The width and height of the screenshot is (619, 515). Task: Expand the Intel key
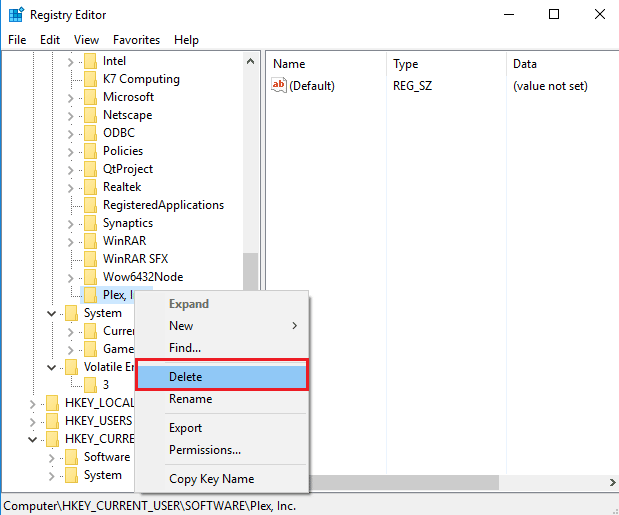point(71,62)
